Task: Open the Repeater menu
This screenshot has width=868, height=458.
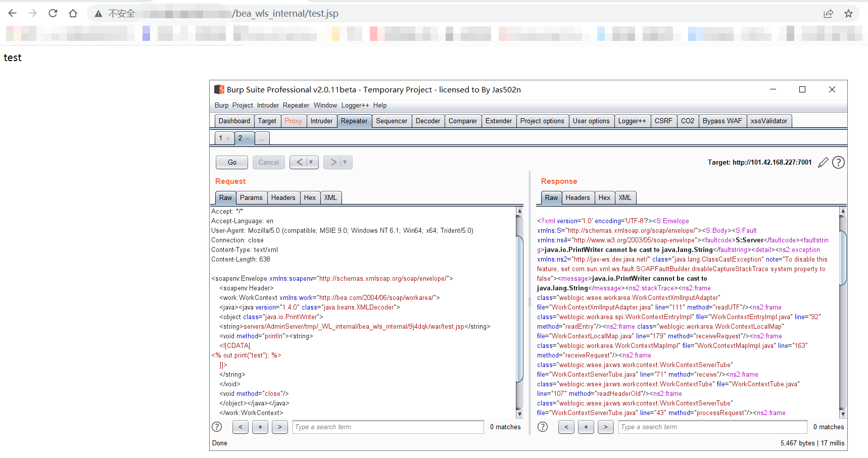Action: tap(296, 105)
